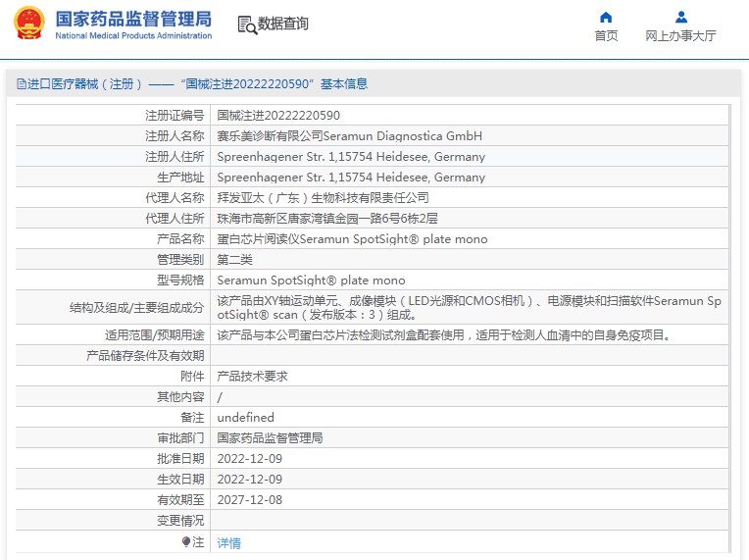Select the 结构及组成 description text
Image resolution: width=749 pixels, height=560 pixels.
469,308
